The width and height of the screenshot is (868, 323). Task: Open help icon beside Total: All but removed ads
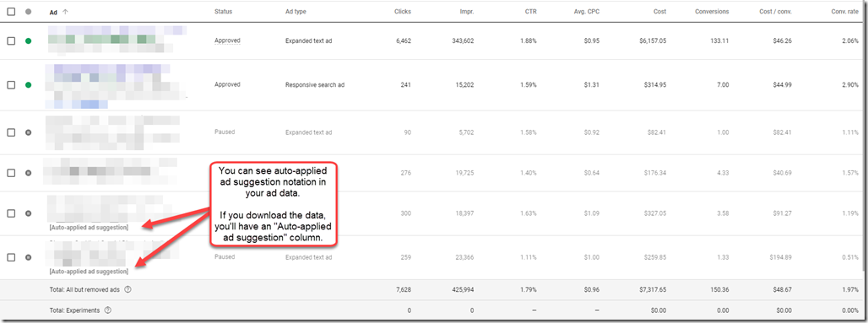pyautogui.click(x=127, y=289)
